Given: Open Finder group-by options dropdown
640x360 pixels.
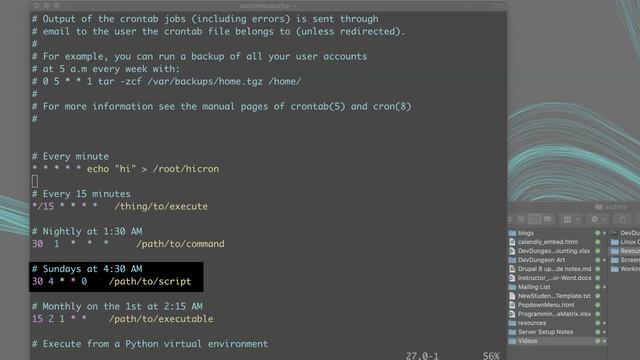Looking at the screenshot, I should [571, 219].
